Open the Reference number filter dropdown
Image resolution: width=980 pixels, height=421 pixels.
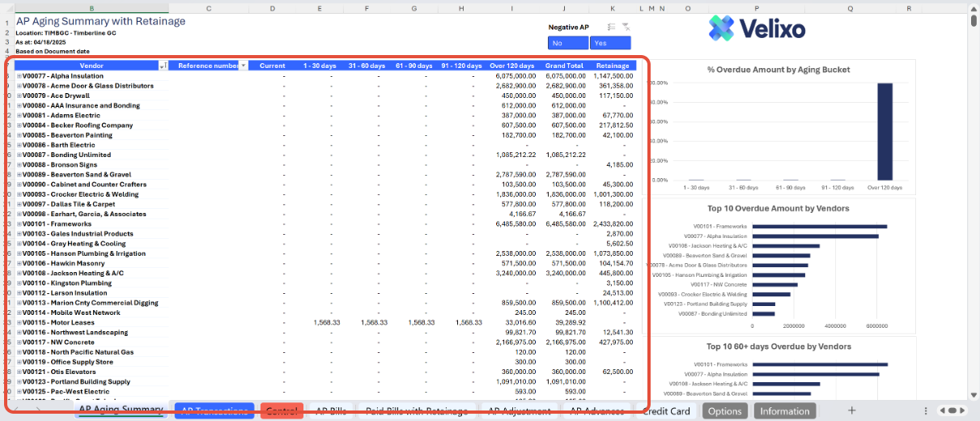[x=243, y=66]
